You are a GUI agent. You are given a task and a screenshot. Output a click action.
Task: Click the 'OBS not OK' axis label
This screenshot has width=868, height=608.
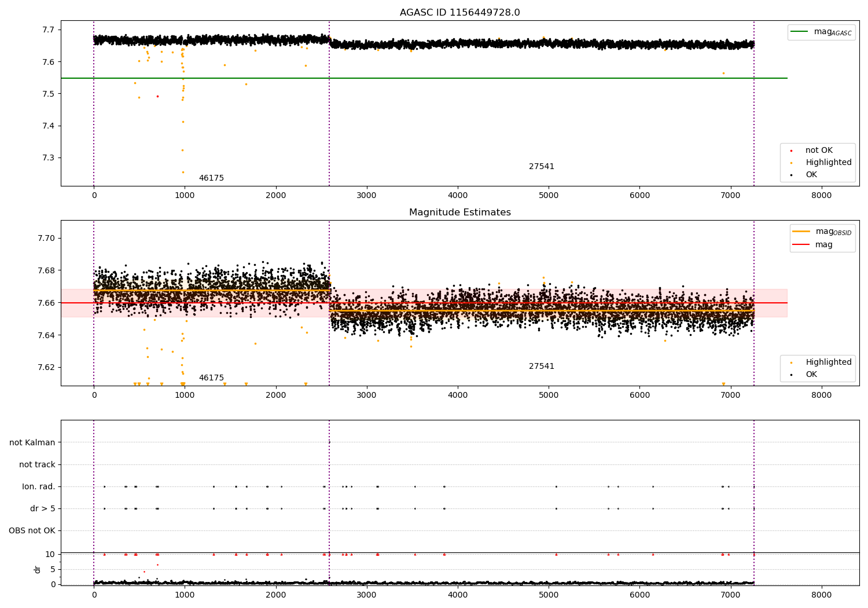[32, 531]
